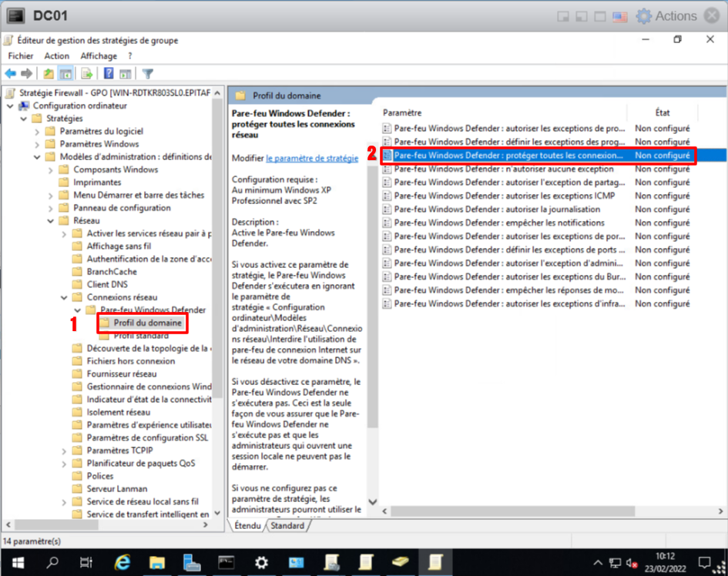
Task: Toggle the show/hide console tree icon
Action: click(x=66, y=74)
